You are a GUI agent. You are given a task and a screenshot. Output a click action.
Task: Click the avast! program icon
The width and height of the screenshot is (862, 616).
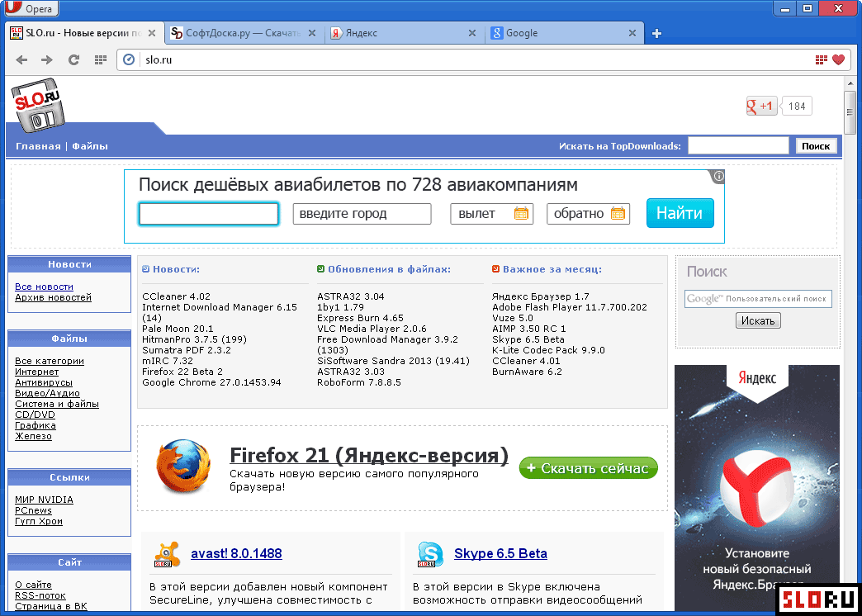(x=167, y=554)
